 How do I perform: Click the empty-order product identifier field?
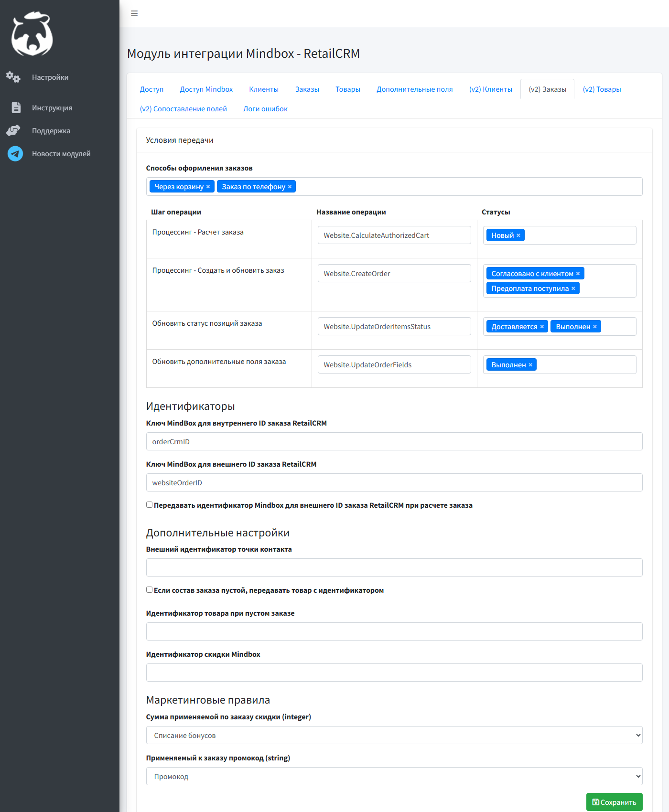click(x=394, y=631)
